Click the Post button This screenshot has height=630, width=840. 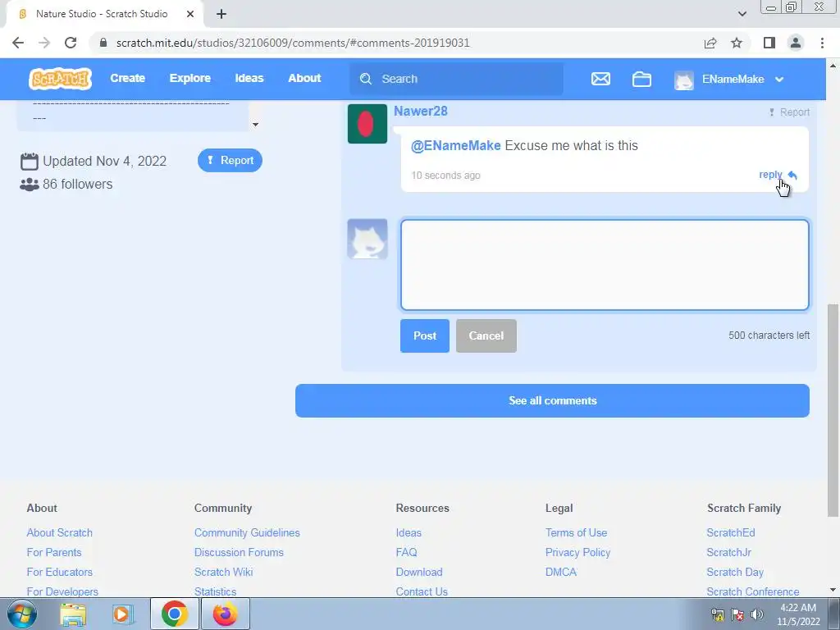coord(425,336)
